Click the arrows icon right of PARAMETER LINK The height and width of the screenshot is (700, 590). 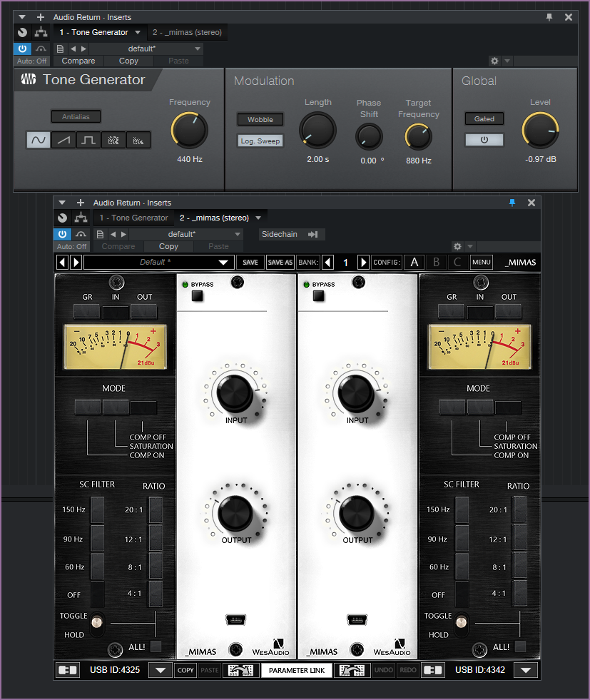coord(352,670)
